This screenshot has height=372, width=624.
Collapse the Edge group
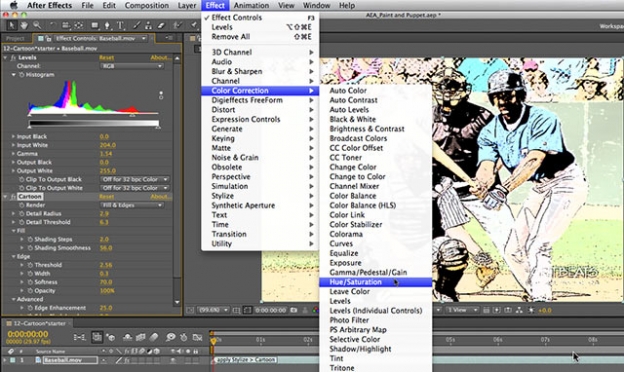tap(14, 257)
